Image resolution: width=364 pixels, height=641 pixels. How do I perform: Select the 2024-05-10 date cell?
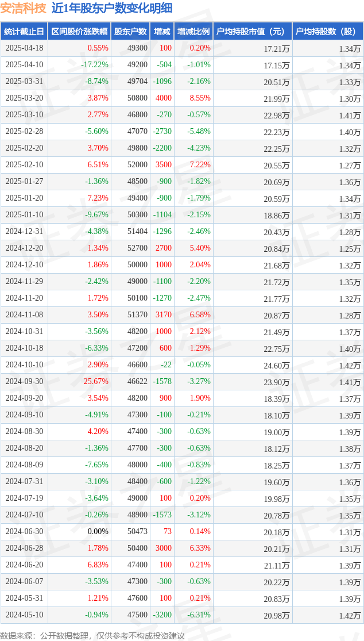[x=24, y=615]
